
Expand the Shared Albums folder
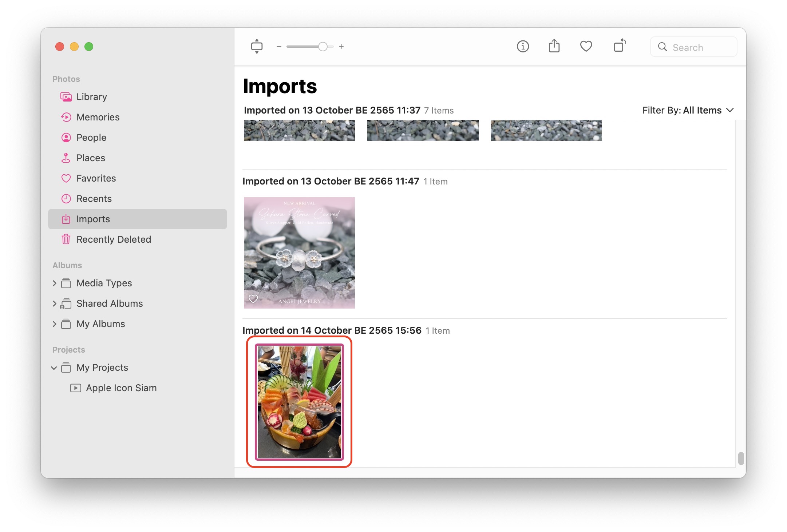[54, 303]
